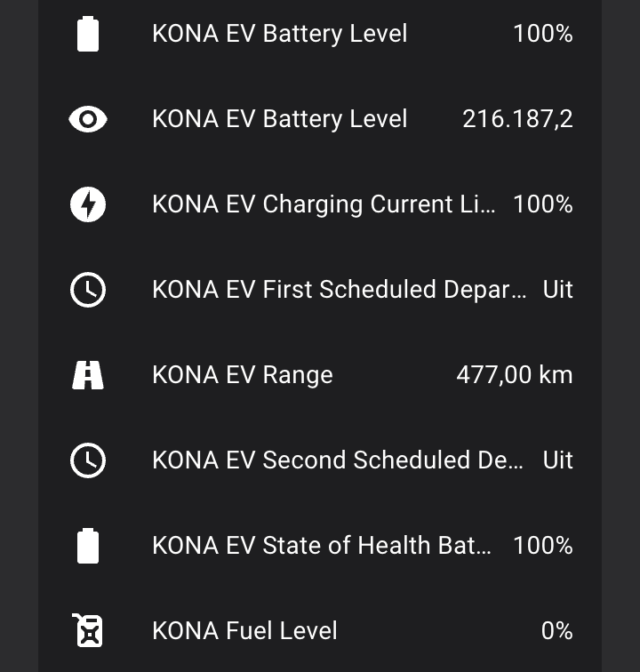Click the road icon next to KONA EV Range
640x672 pixels.
click(x=88, y=375)
